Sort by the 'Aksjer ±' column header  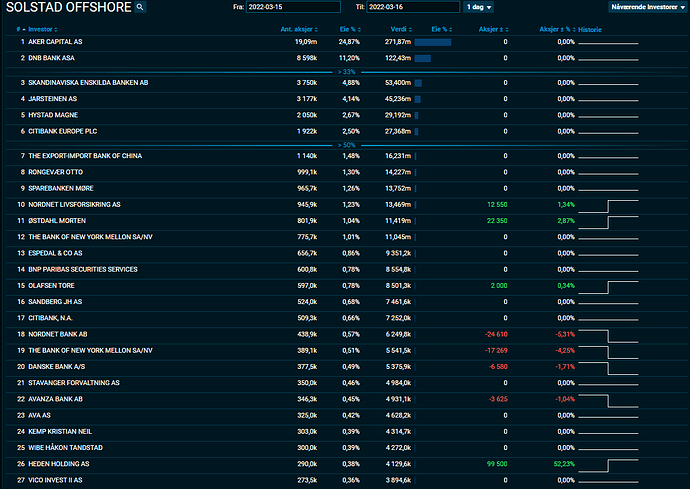point(493,29)
